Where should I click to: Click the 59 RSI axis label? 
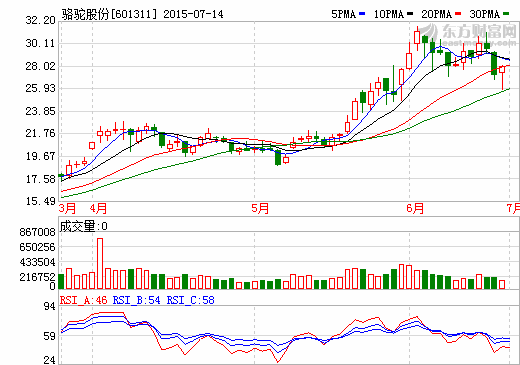[x=49, y=336]
